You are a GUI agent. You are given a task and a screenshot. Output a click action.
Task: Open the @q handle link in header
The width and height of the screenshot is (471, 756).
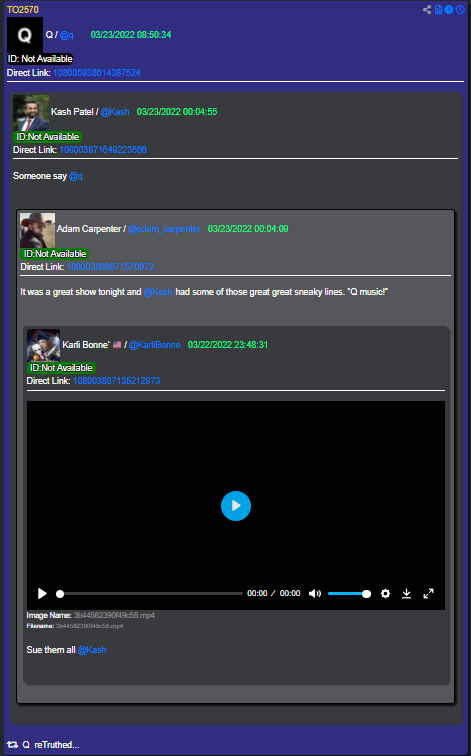(67, 35)
